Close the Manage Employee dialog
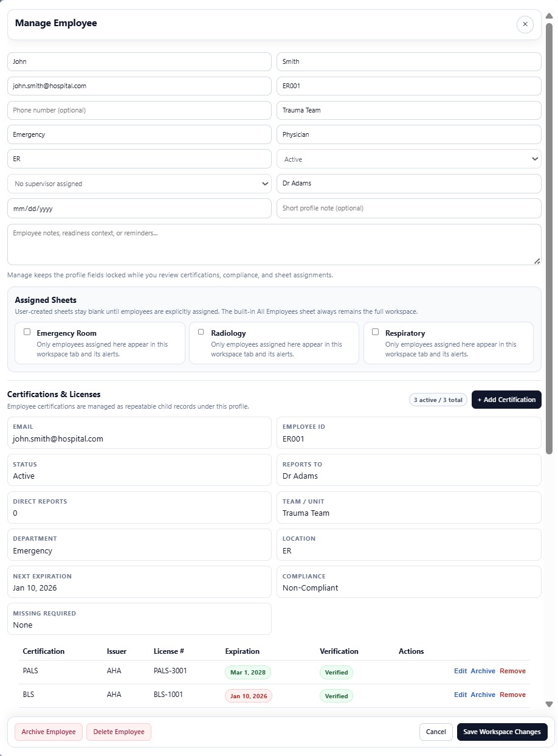The image size is (558, 756). pos(525,24)
